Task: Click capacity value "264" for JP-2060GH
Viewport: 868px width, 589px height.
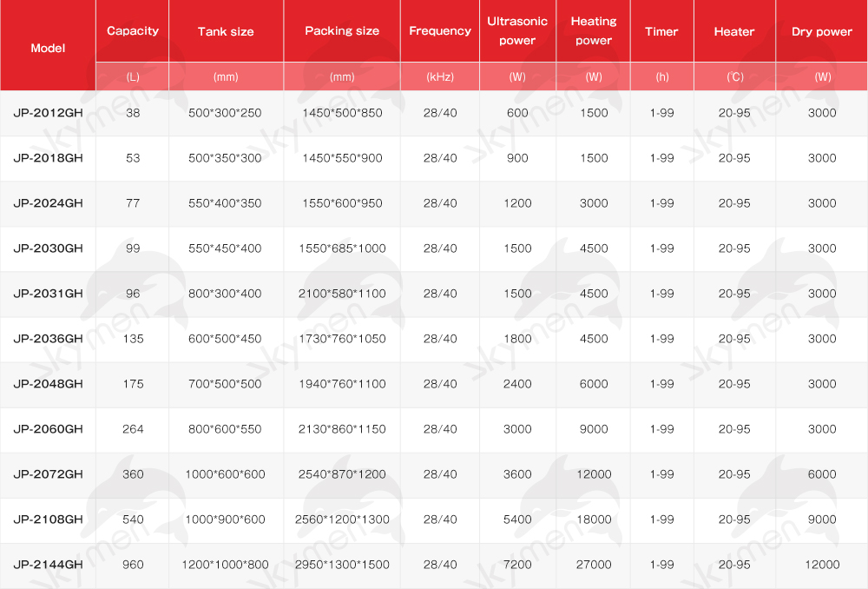Action: pyautogui.click(x=133, y=429)
